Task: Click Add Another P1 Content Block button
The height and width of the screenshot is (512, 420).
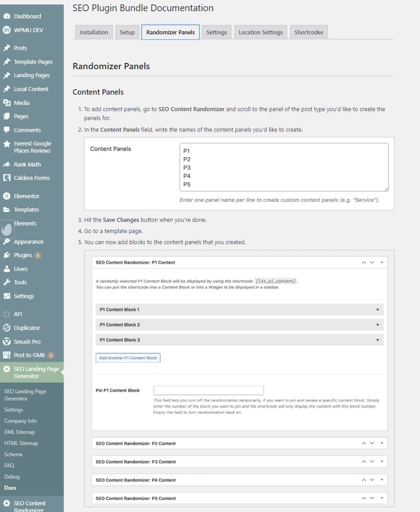Action: (x=128, y=358)
